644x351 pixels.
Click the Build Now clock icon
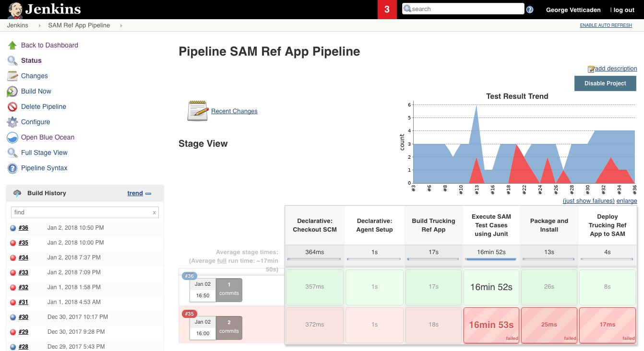(x=12, y=91)
